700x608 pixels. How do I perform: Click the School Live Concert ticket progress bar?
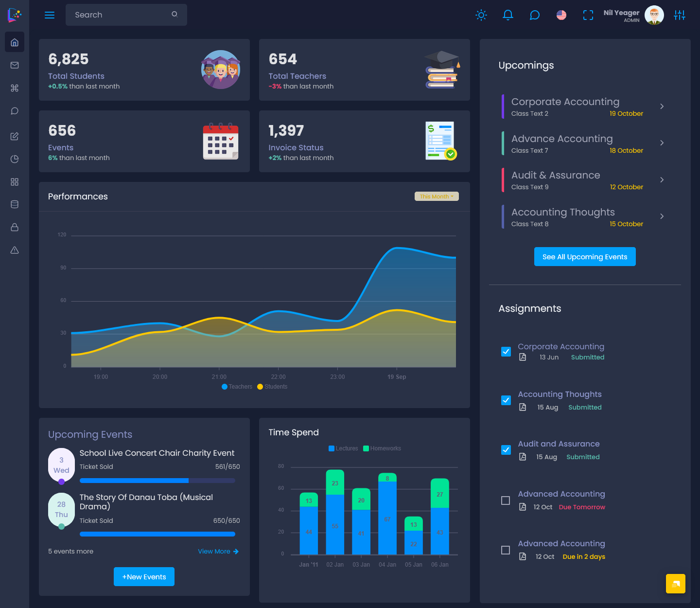tap(157, 481)
